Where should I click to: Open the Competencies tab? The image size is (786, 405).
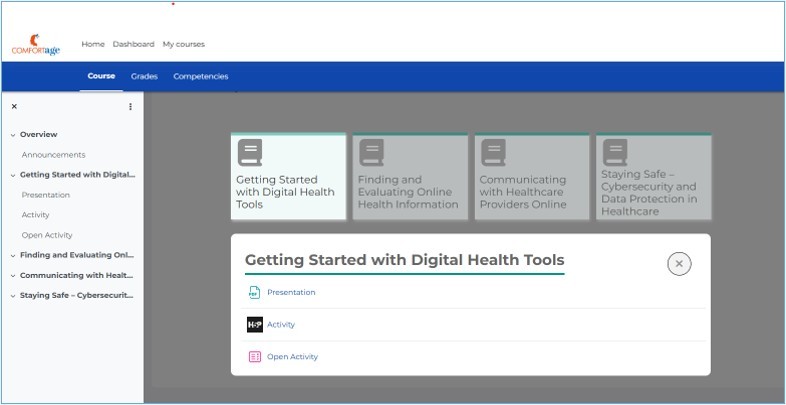(x=200, y=76)
